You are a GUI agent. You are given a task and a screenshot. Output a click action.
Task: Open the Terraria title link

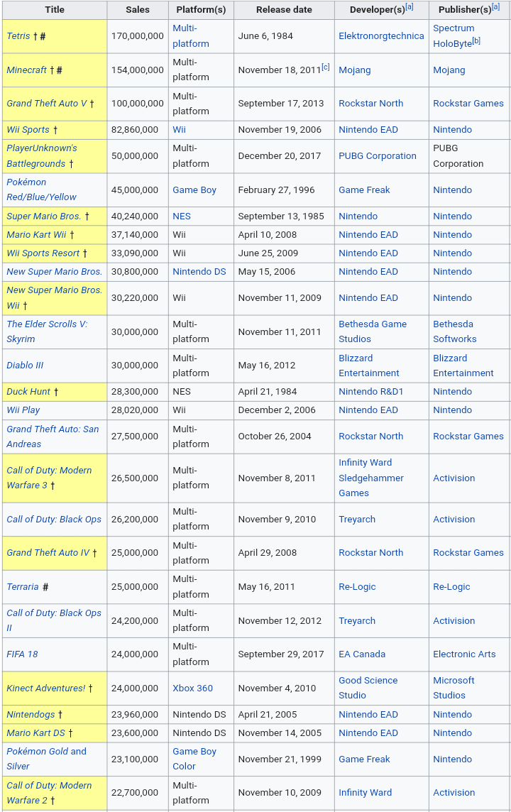(x=23, y=587)
